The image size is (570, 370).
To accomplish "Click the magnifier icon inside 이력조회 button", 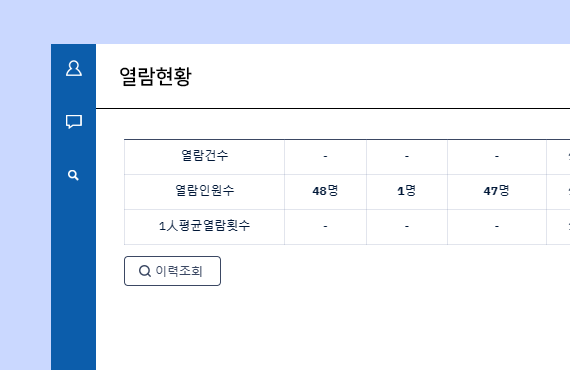I will click(x=145, y=271).
